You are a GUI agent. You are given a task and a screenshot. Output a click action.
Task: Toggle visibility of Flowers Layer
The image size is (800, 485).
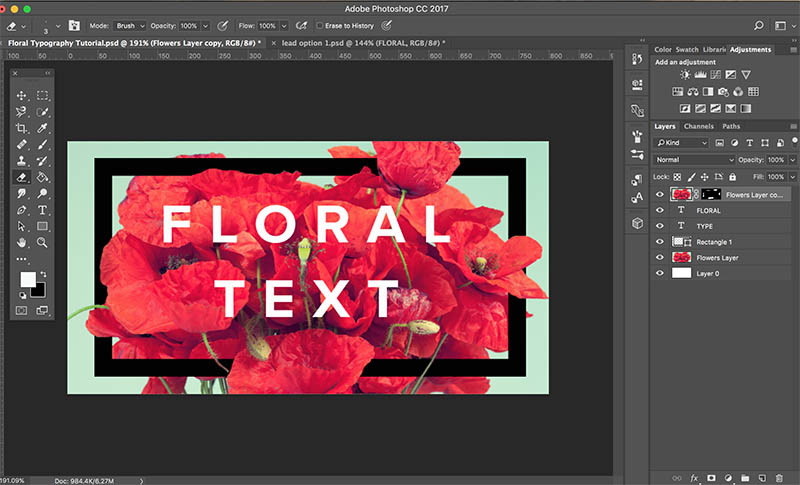[660, 258]
